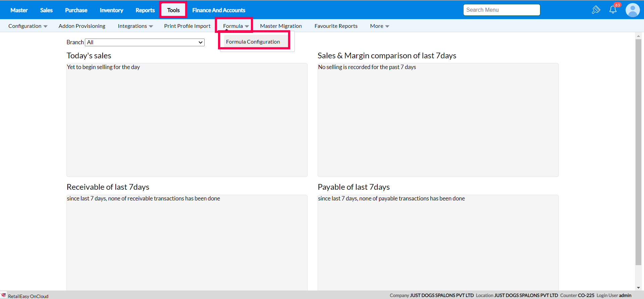Open the user profile avatar
This screenshot has height=299, width=644.
(x=633, y=10)
